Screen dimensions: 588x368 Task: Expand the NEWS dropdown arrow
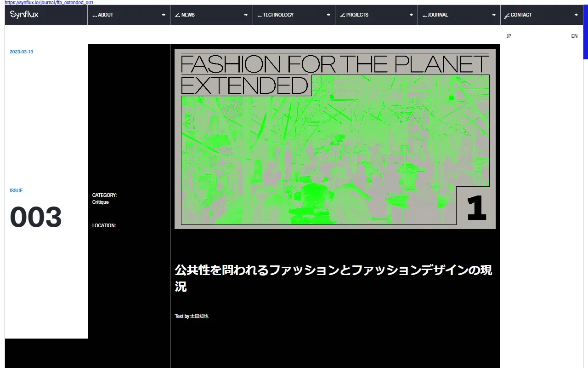point(247,15)
